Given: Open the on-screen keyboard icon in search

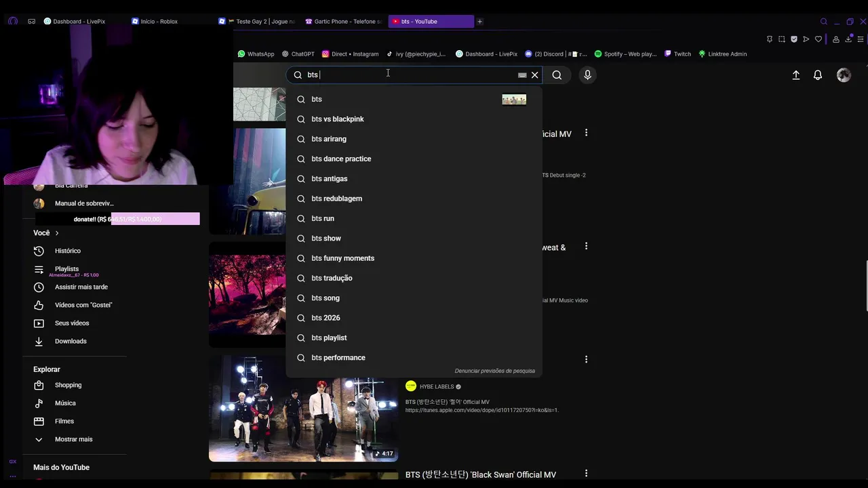Looking at the screenshot, I should (x=522, y=75).
